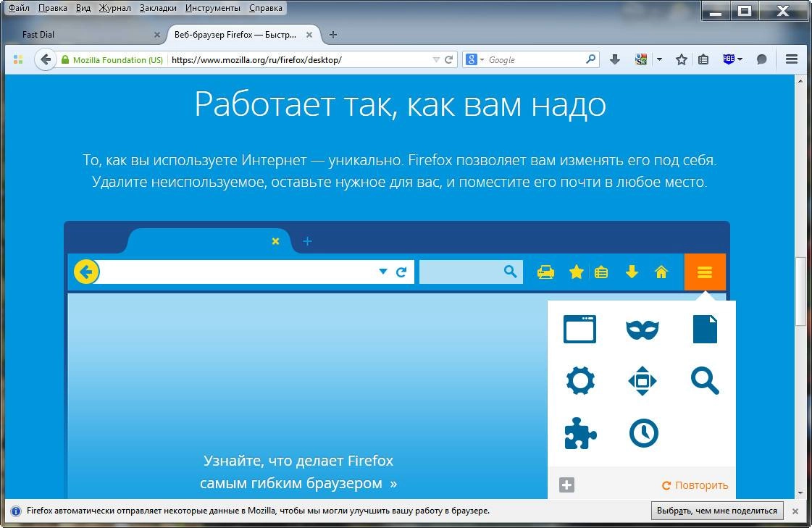The image size is (812, 528).
Task: Click the save page document icon
Action: 705,330
